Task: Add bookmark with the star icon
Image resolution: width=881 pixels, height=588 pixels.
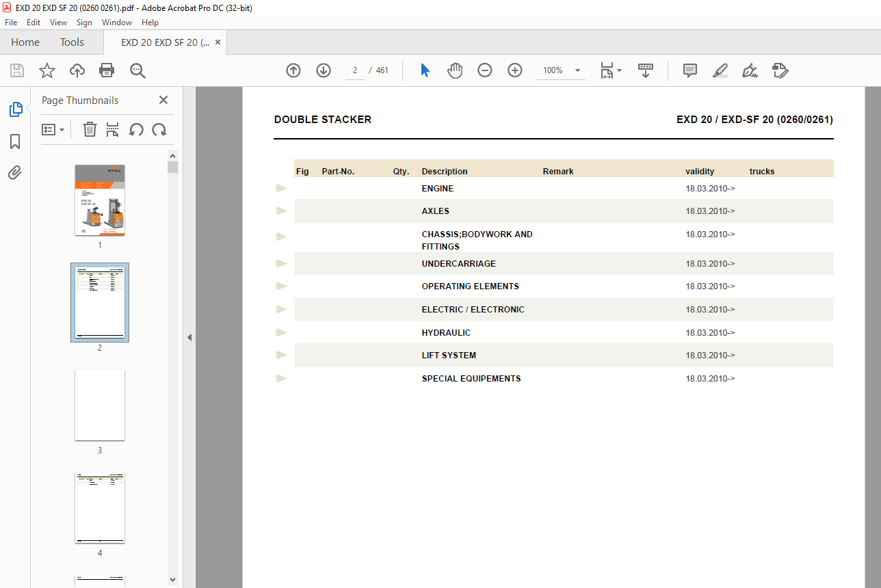Action: [x=47, y=70]
